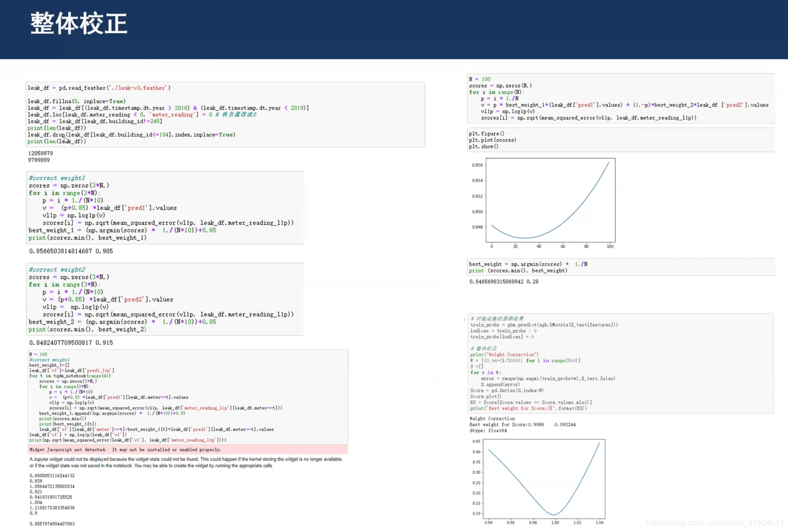Select the output value '0.929'
The height and width of the screenshot is (532, 788).
point(36,481)
